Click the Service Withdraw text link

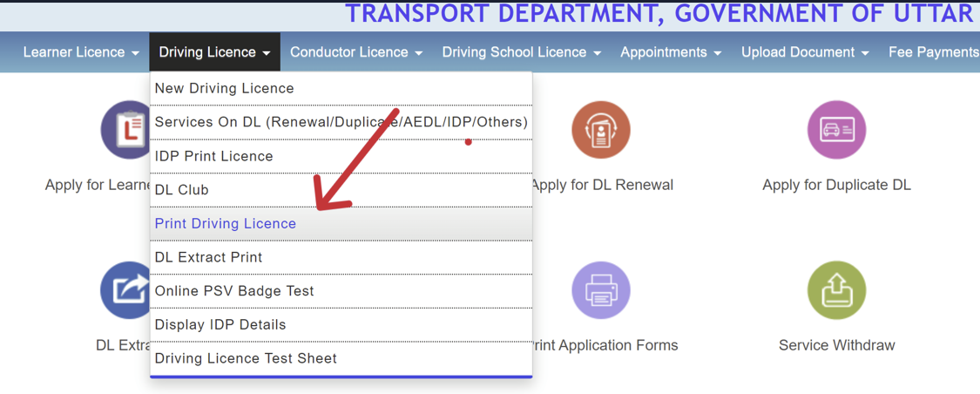(x=836, y=345)
